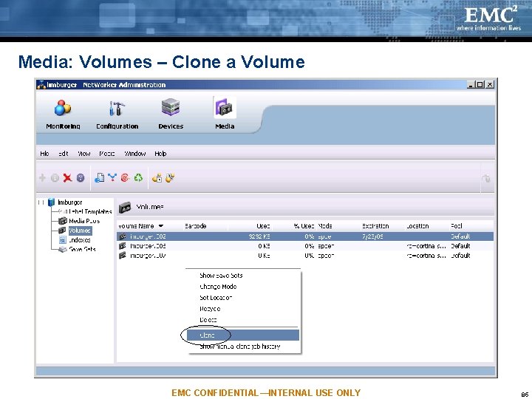Screen dimensions: 532x399
Task: Click the gray info properties icon
Action: tap(55, 178)
